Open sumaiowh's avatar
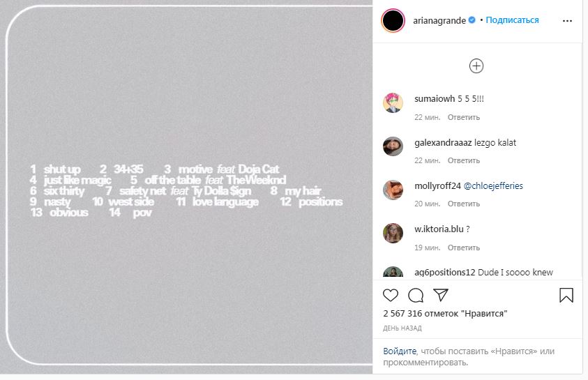The image size is (588, 380). [x=393, y=103]
